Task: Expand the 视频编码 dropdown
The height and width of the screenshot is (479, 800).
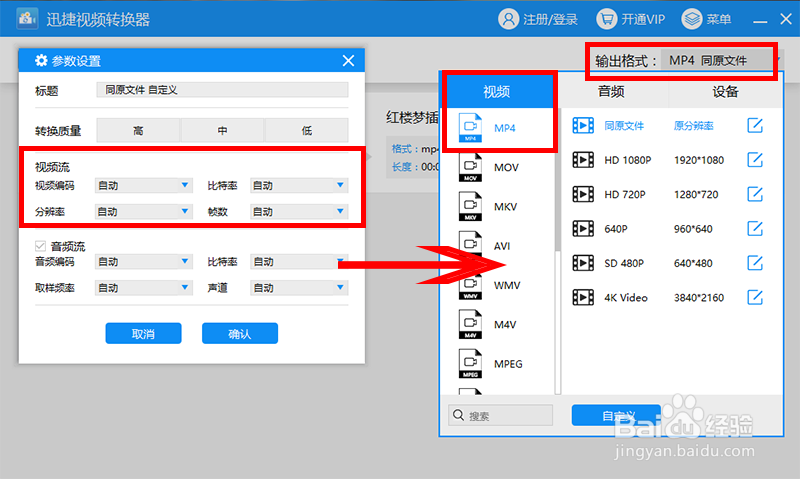Action: [x=144, y=185]
